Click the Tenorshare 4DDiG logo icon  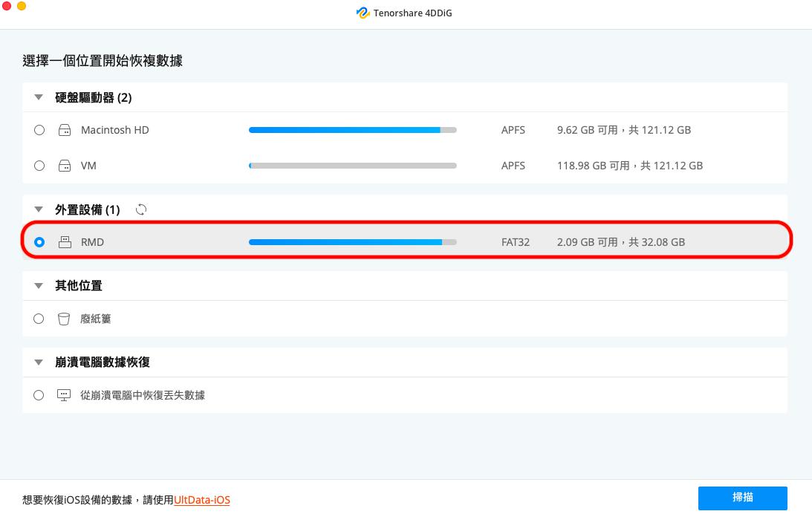click(363, 13)
